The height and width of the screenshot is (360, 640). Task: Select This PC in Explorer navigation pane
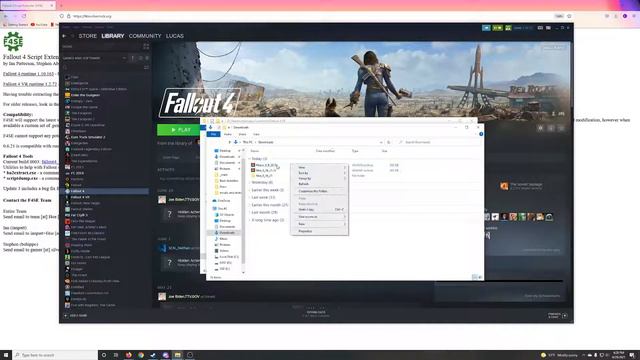[220, 209]
